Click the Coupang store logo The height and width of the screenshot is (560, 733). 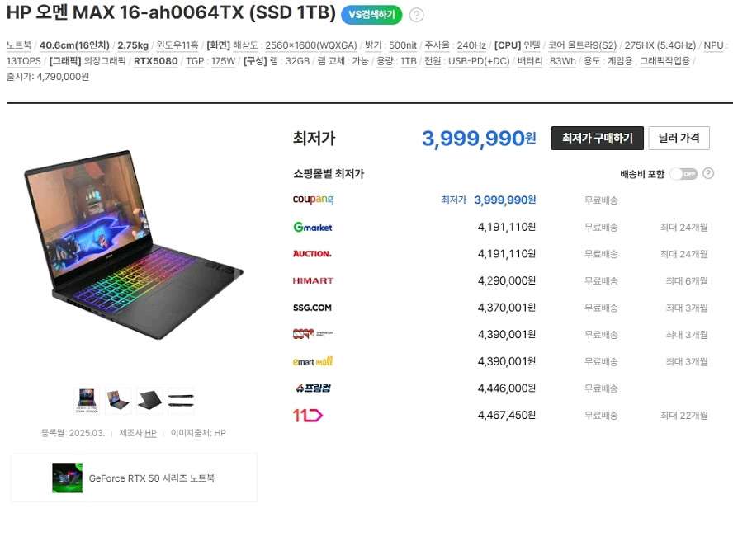(313, 200)
